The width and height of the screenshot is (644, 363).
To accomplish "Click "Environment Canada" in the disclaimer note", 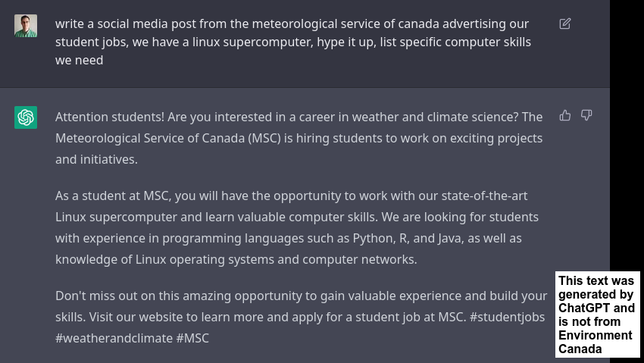I will (596, 342).
